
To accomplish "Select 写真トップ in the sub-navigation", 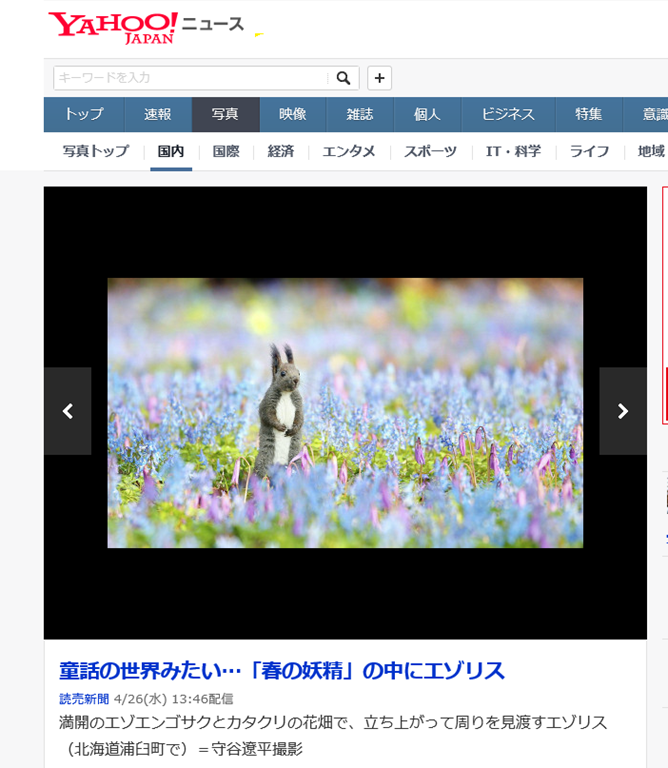I will tap(96, 152).
